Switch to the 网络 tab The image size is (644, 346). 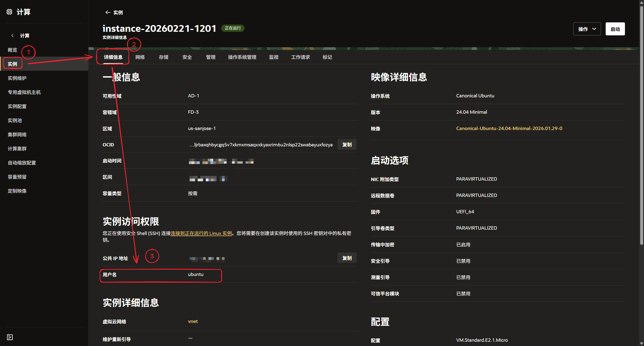[x=140, y=57]
